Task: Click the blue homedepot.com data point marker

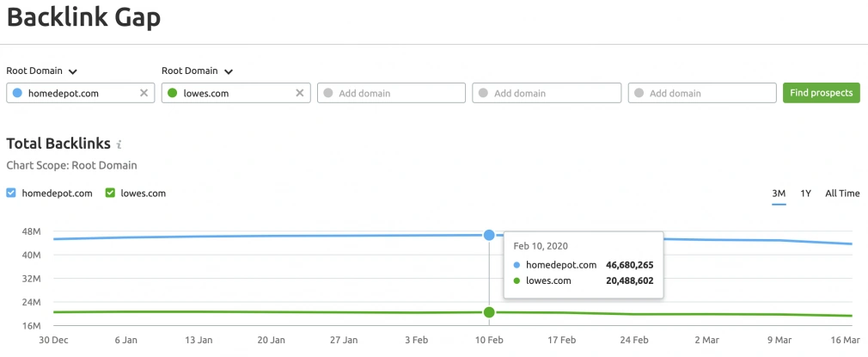Action: pyautogui.click(x=489, y=235)
